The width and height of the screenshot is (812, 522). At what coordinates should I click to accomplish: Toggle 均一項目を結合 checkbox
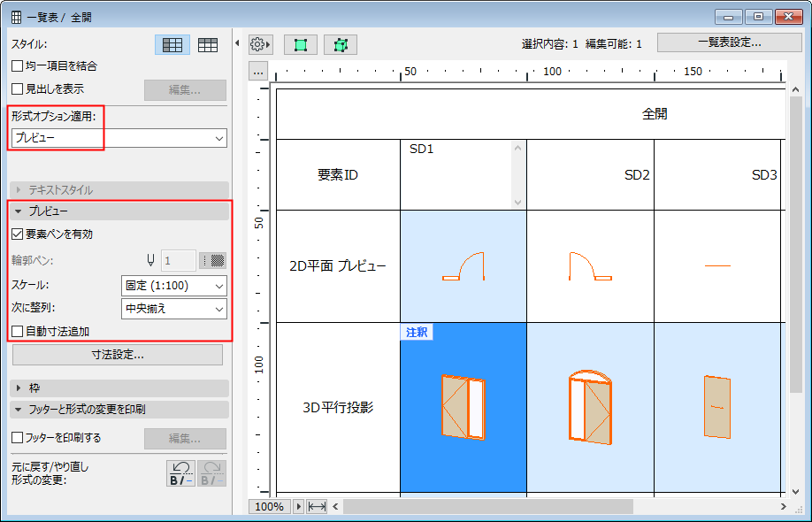click(x=17, y=66)
